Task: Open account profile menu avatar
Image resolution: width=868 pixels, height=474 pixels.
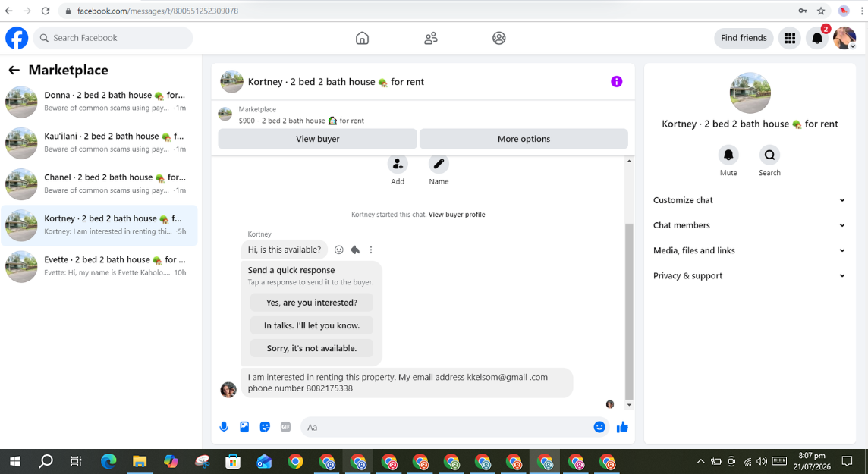Action: [844, 38]
